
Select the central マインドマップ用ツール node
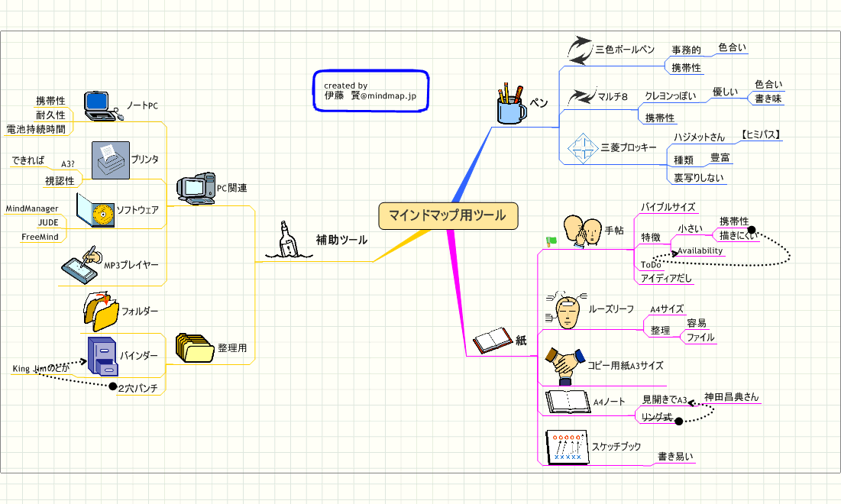tap(448, 215)
